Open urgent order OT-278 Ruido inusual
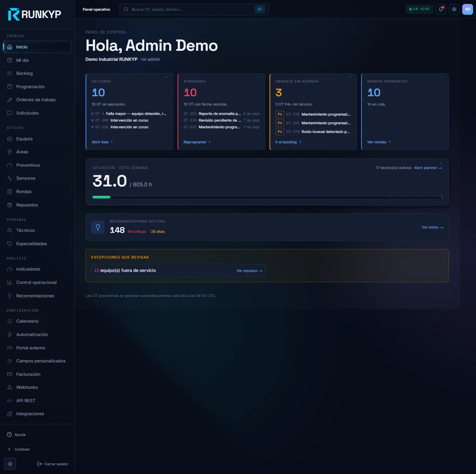The width and height of the screenshot is (476, 474). coord(313,132)
